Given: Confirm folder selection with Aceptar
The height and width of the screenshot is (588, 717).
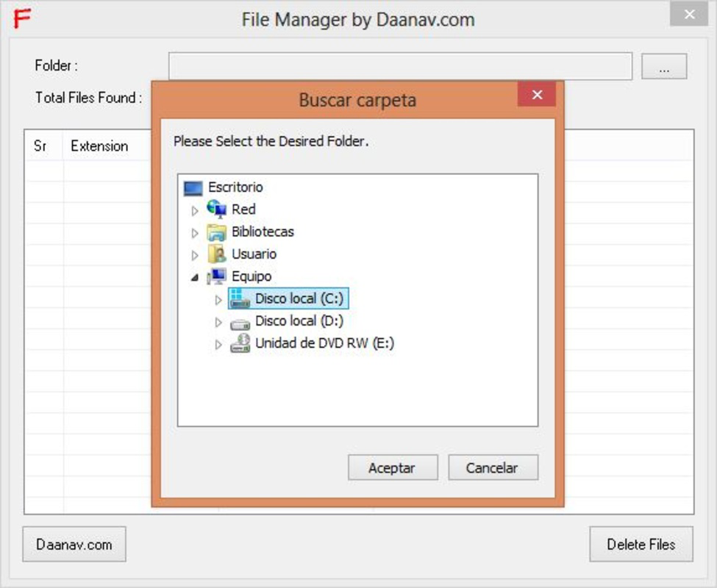Looking at the screenshot, I should [393, 467].
